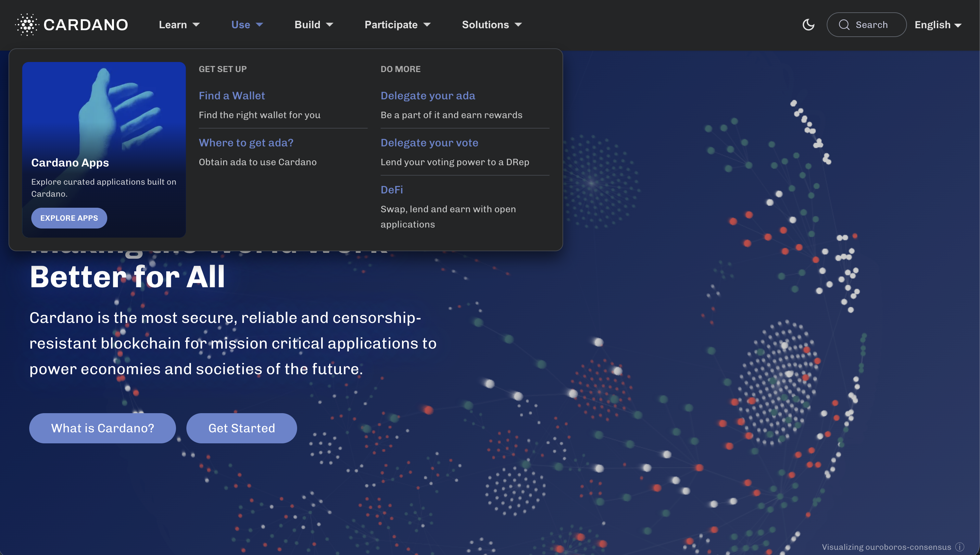Open the Cardano Apps hand image card
980x555 pixels.
[104, 150]
